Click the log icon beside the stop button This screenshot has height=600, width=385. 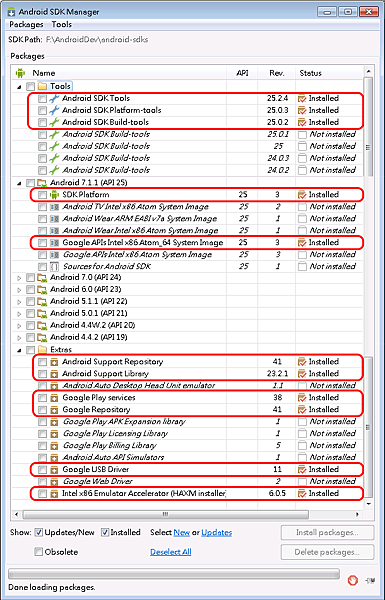click(370, 580)
